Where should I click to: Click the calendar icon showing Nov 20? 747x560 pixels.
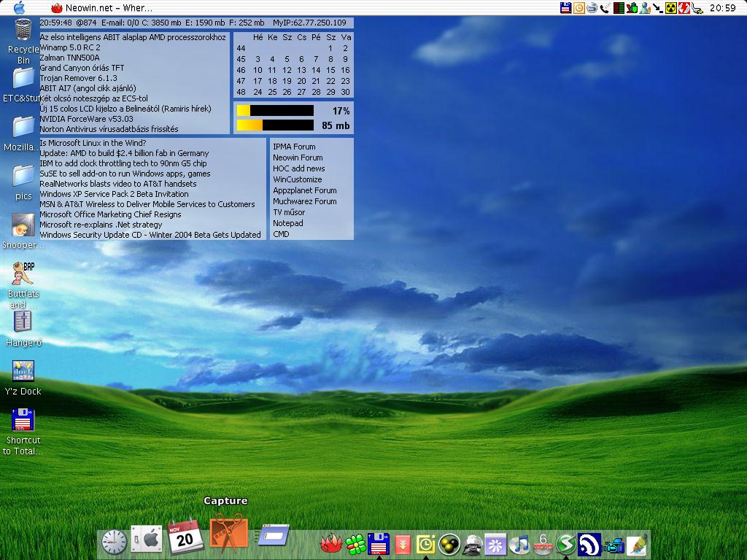point(185,537)
